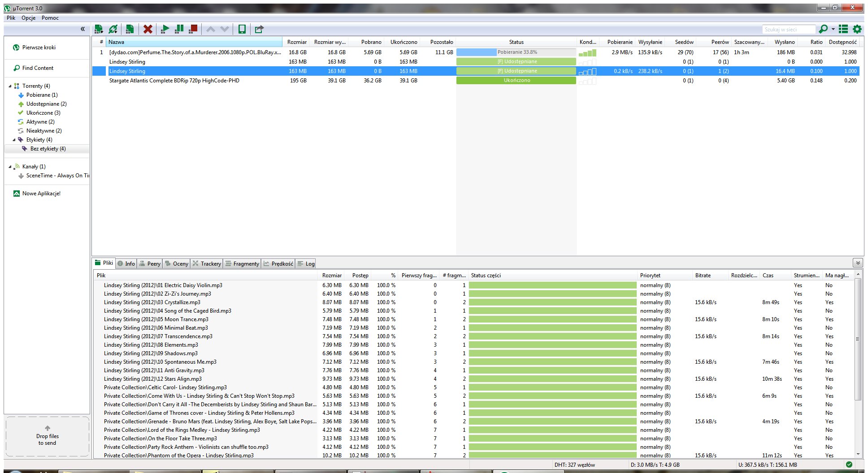This screenshot has height=473, width=868.
Task: Open the Pomoc menu
Action: click(50, 18)
